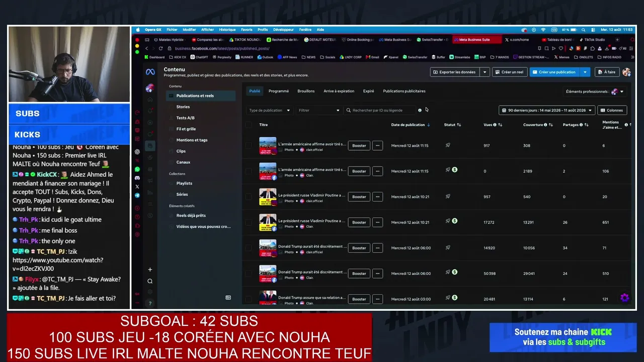Viewport: 644px width, 362px height.
Task: Select Stories in the Contenu sidebar
Action: (201, 107)
